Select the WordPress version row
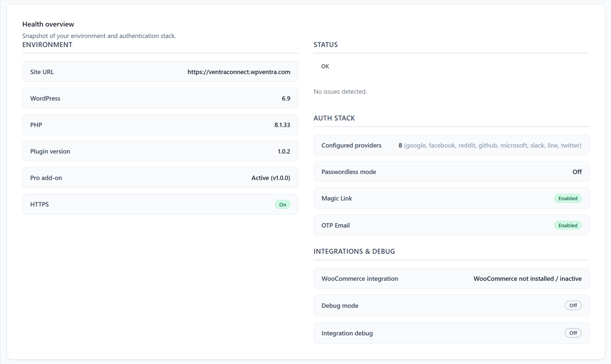This screenshot has height=364, width=611. (160, 98)
